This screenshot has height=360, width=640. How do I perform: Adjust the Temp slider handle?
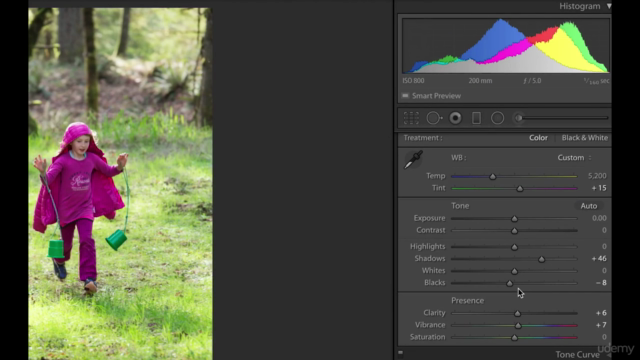[x=493, y=177]
